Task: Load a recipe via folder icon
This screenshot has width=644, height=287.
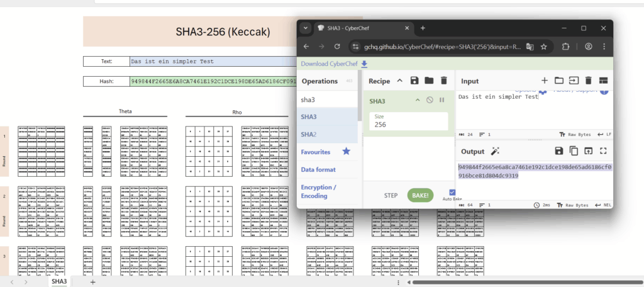Action: pos(429,81)
